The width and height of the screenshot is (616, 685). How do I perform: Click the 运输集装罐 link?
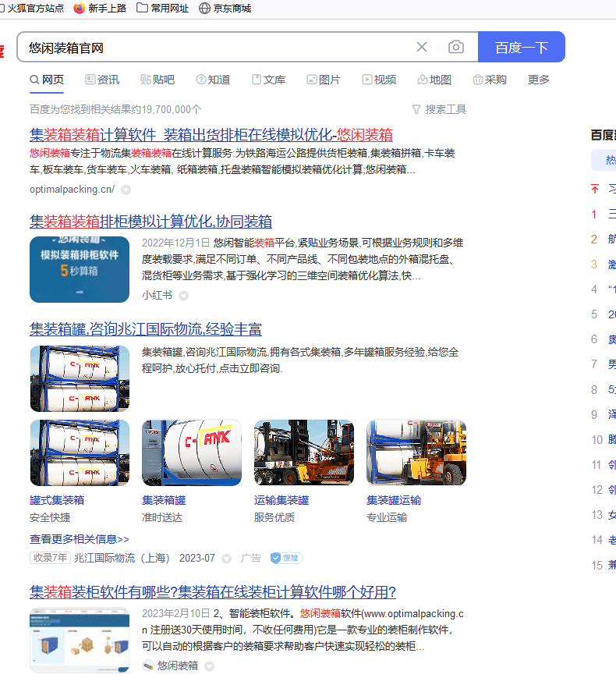point(281,500)
